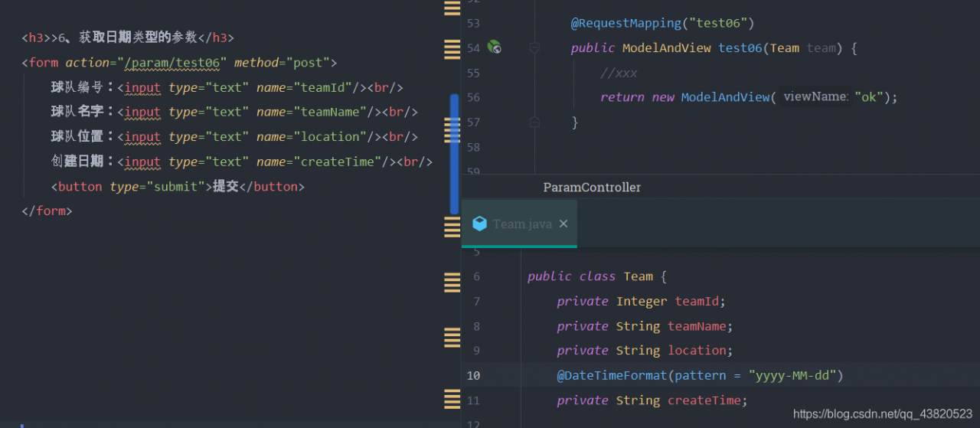Click the "yyyy-MM-dd" pattern string
The image size is (980, 428).
tap(792, 375)
